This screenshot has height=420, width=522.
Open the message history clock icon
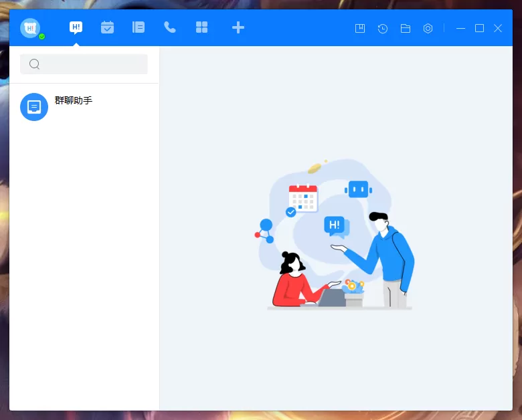[383, 29]
